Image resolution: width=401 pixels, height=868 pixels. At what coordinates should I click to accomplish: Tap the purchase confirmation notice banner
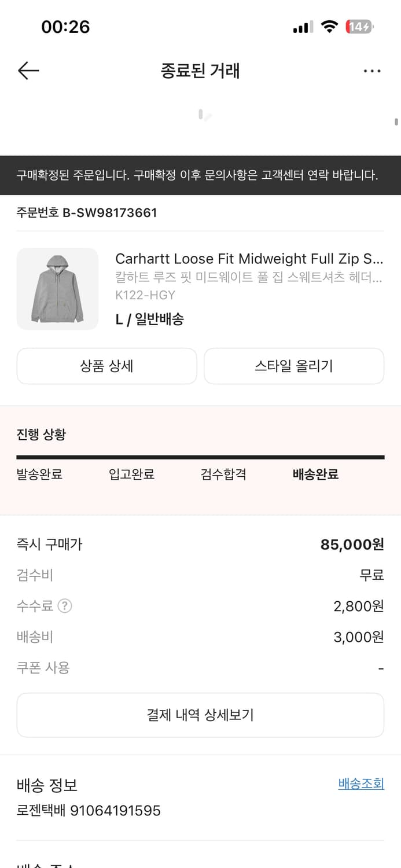coord(200,175)
